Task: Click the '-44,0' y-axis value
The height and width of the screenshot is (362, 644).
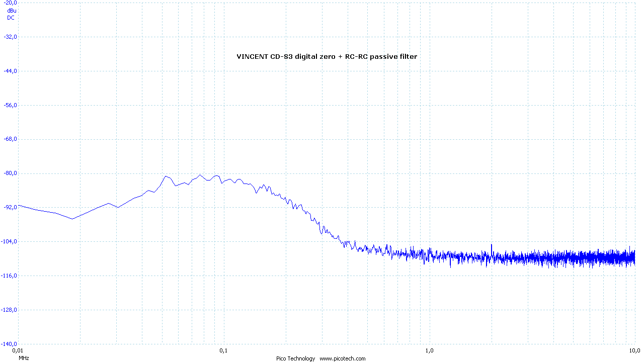Action: (10, 71)
